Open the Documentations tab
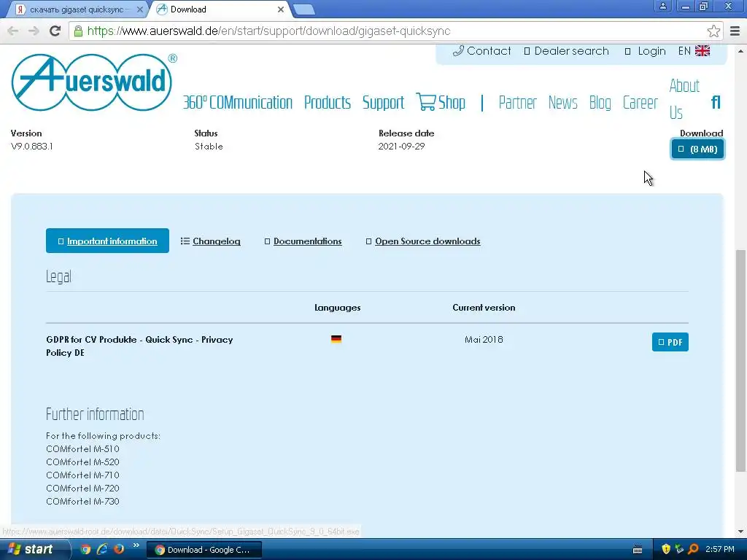 tap(303, 241)
